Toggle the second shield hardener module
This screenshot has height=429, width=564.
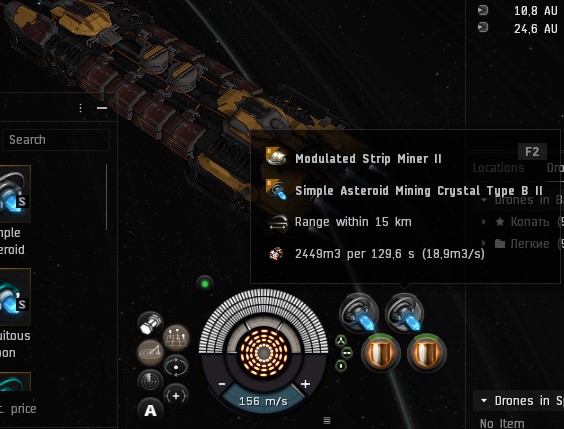coord(427,353)
